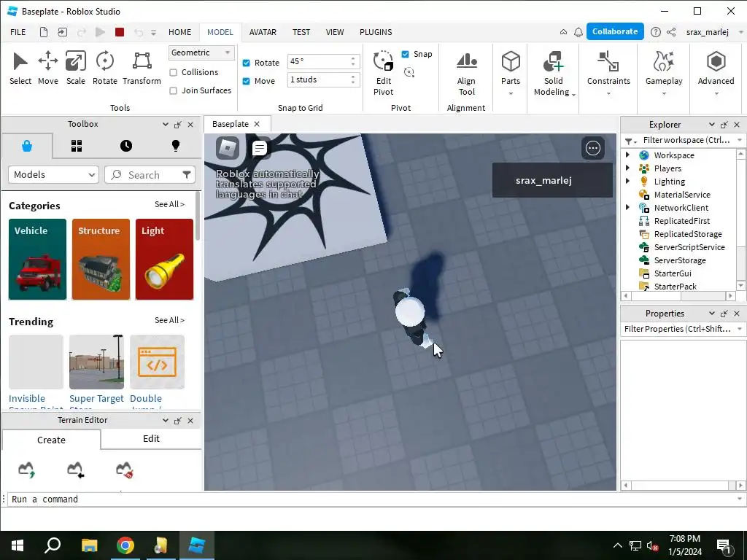Image resolution: width=747 pixels, height=560 pixels.
Task: Open the Structure category card
Action: [x=101, y=259]
